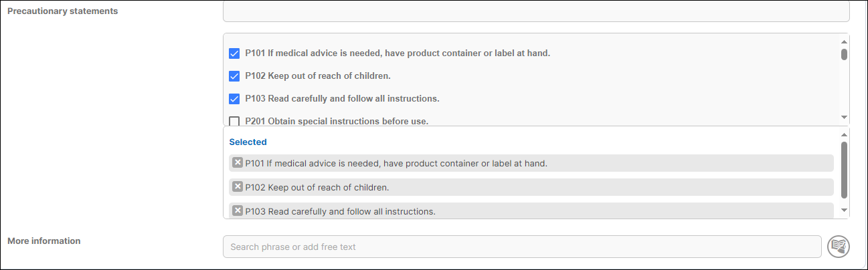Uncheck P102 Keep out of reach checkbox
Image resolution: width=868 pixels, height=270 pixels.
[x=234, y=76]
